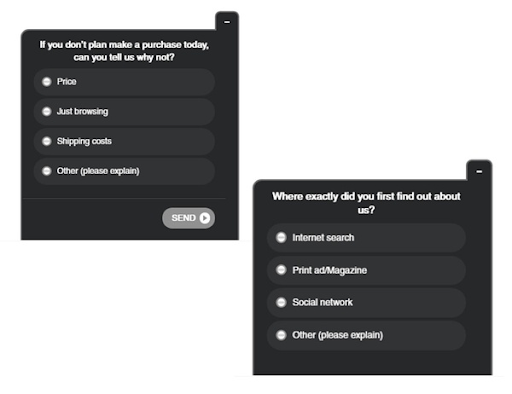Image resolution: width=512 pixels, height=394 pixels.
Task: Click the Internet search label text
Action: [x=323, y=238]
